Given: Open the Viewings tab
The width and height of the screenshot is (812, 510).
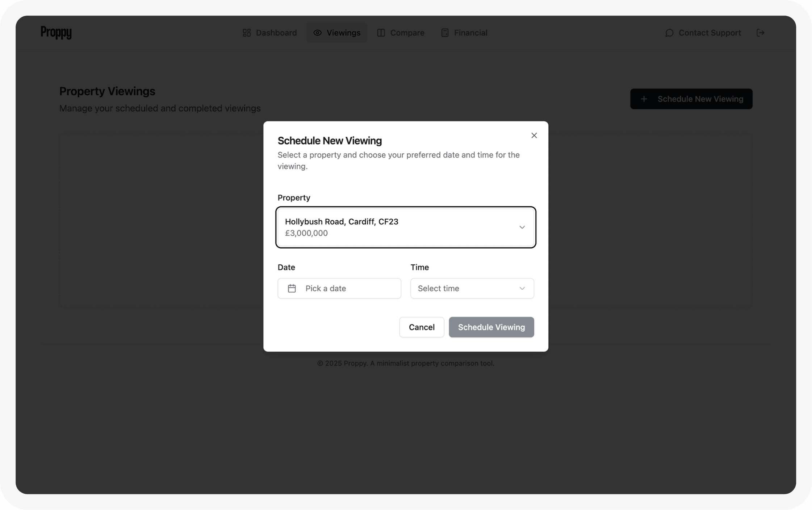Looking at the screenshot, I should 337,33.
